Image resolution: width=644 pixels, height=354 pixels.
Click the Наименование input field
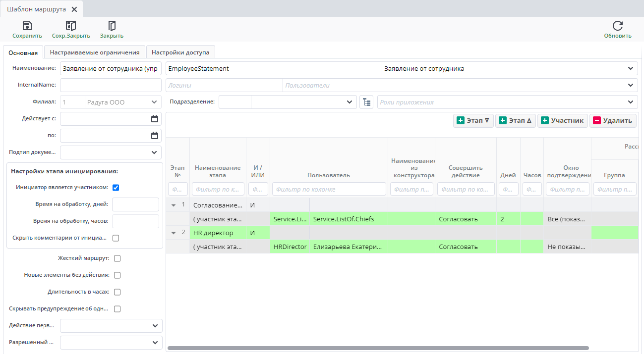point(111,69)
